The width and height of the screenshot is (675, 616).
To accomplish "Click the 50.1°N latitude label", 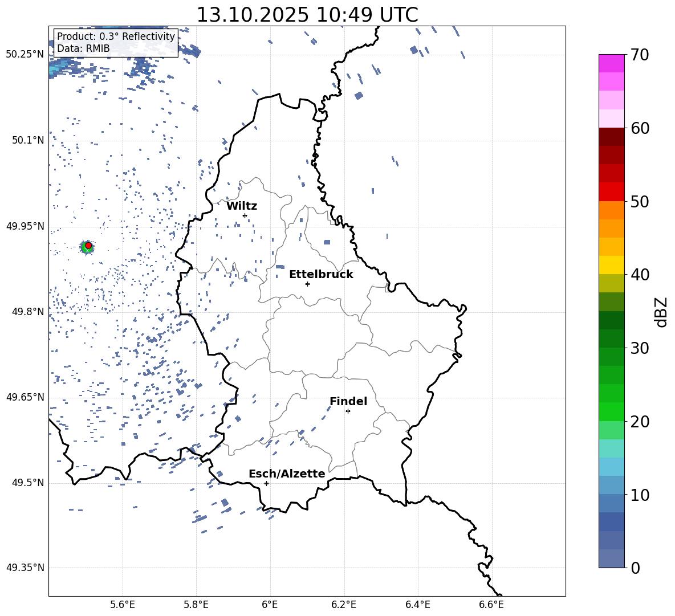I will click(x=28, y=140).
